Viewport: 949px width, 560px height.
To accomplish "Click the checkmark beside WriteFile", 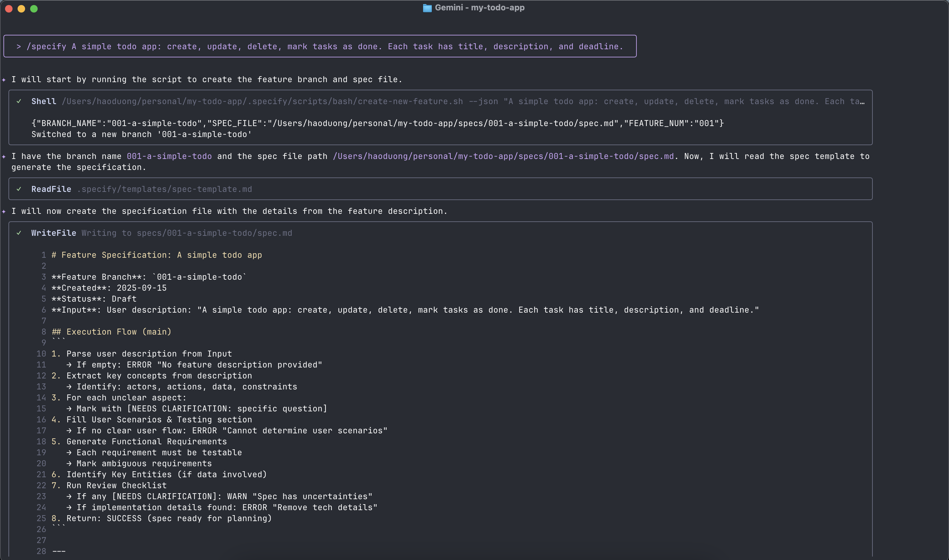I will [19, 233].
